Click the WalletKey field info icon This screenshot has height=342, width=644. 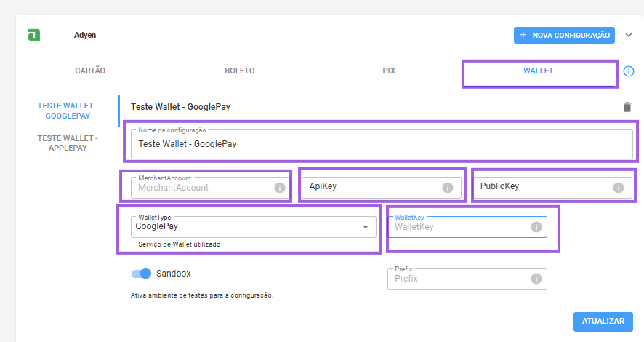(x=536, y=227)
